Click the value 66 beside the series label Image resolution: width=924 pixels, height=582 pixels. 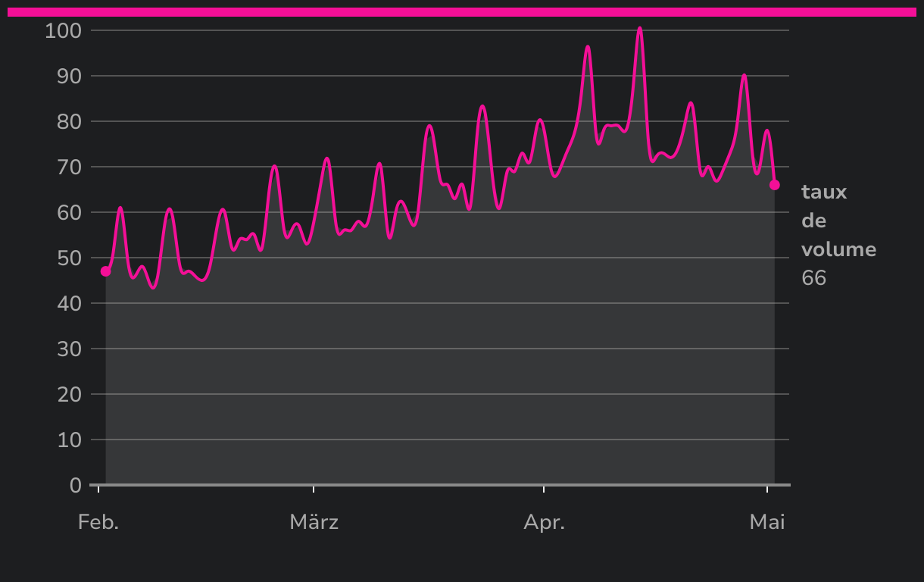tap(813, 278)
